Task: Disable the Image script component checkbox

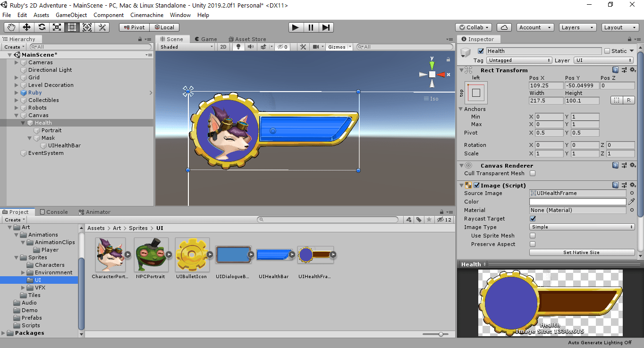Action: [x=476, y=186]
